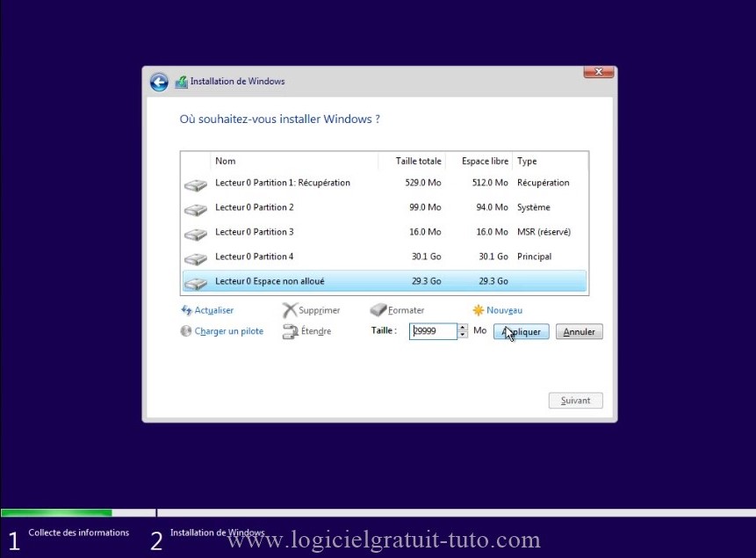Click the Formater link text
The height and width of the screenshot is (558, 756).
[406, 310]
